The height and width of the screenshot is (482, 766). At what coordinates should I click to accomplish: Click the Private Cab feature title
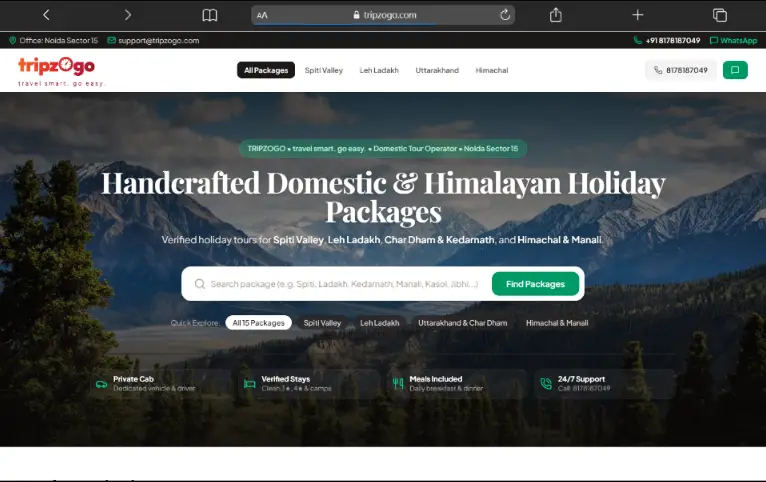click(x=133, y=379)
